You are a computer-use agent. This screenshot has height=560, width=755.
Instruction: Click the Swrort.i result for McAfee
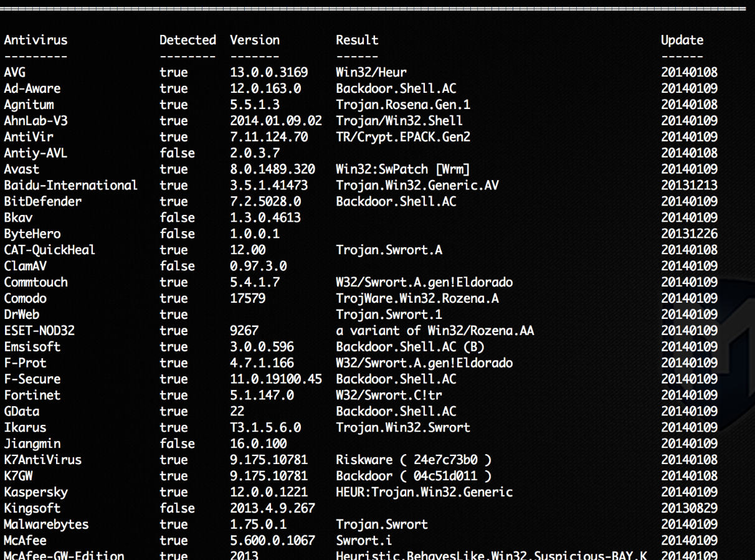click(364, 541)
